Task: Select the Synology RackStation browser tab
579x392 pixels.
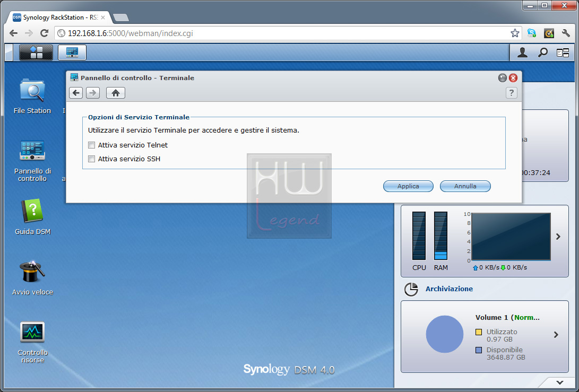Action: (x=59, y=18)
